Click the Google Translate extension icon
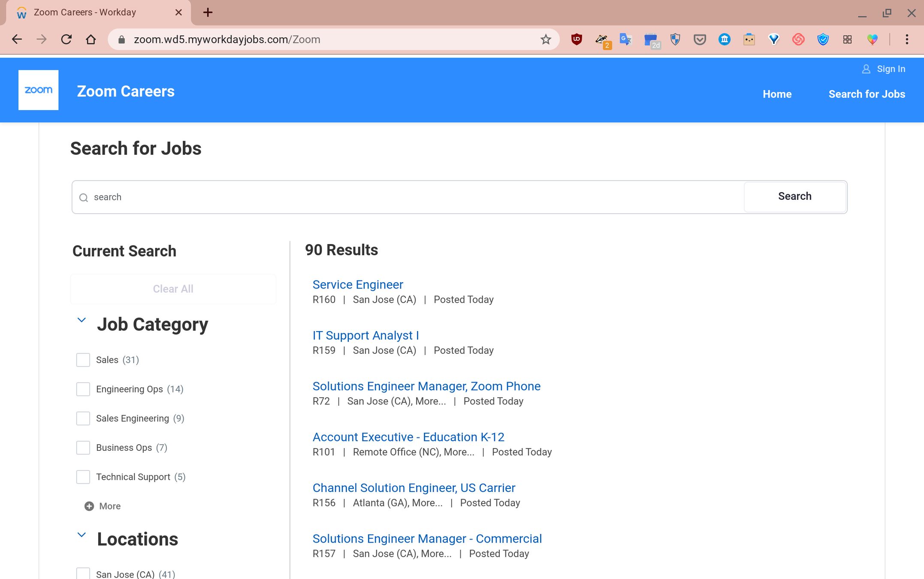The width and height of the screenshot is (924, 579). [x=625, y=39]
